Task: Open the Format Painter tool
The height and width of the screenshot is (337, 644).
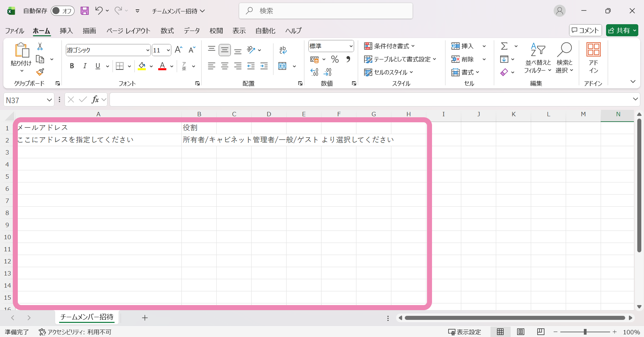Action: click(40, 72)
